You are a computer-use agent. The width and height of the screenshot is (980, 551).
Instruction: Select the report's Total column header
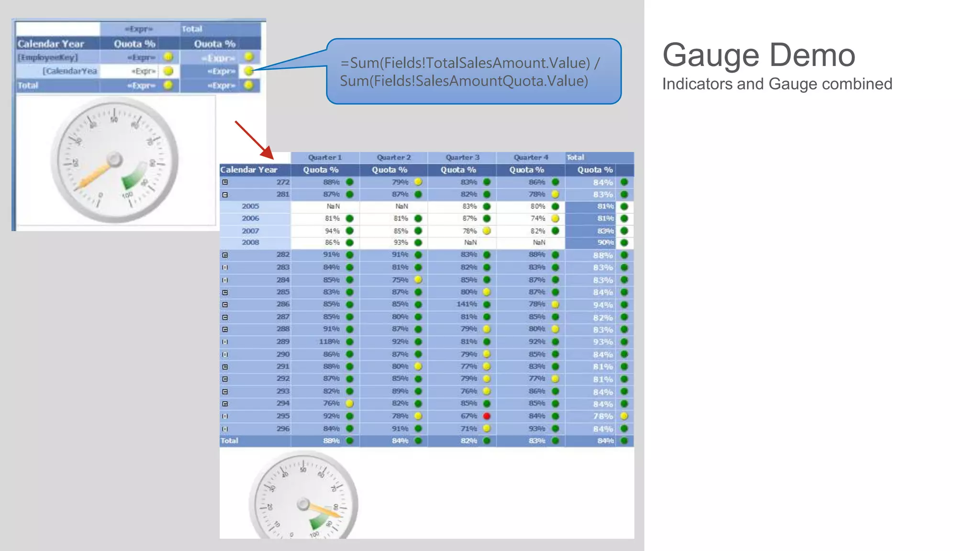600,157
